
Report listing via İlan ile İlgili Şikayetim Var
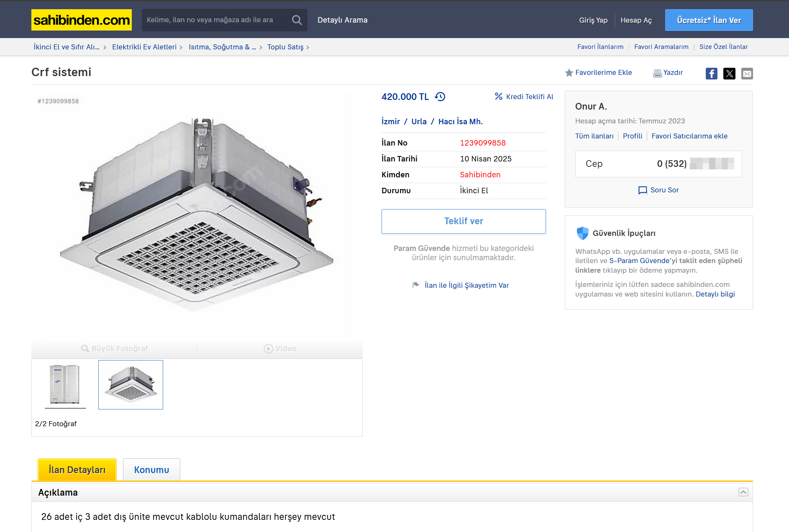[x=466, y=285]
